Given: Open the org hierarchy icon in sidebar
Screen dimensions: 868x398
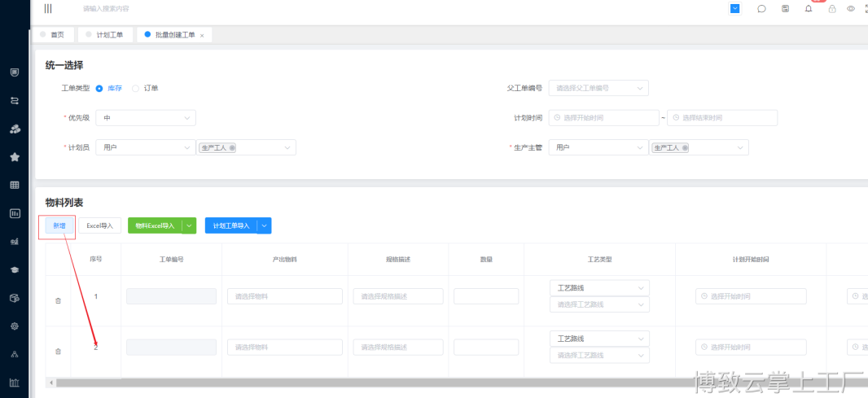Looking at the screenshot, I should tap(15, 354).
